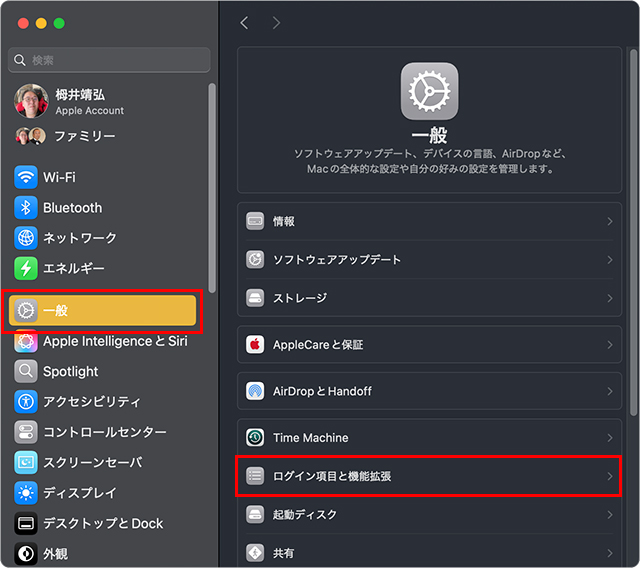Click the Wi-Fi icon in sidebar

tap(26, 177)
